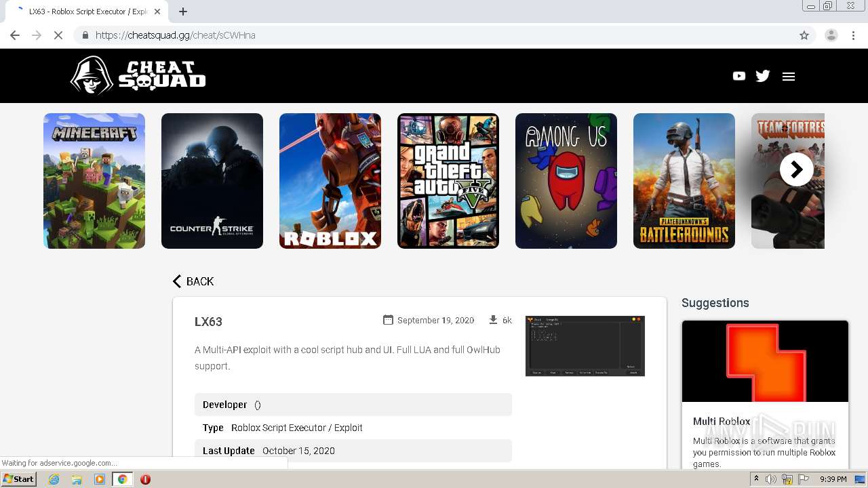This screenshot has height=488, width=868.
Task: Close the LX63 browser tab
Action: coord(157,12)
